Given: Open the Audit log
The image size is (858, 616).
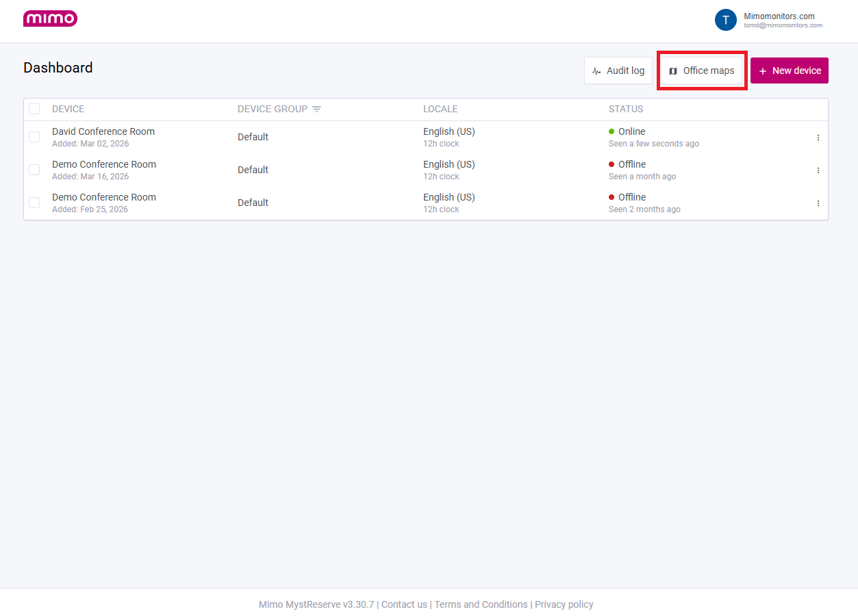Looking at the screenshot, I should pyautogui.click(x=618, y=70).
